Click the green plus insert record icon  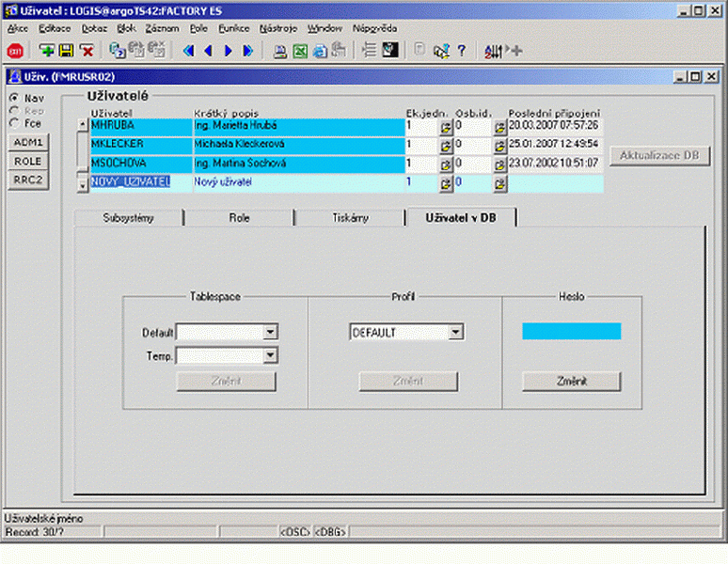tap(46, 51)
